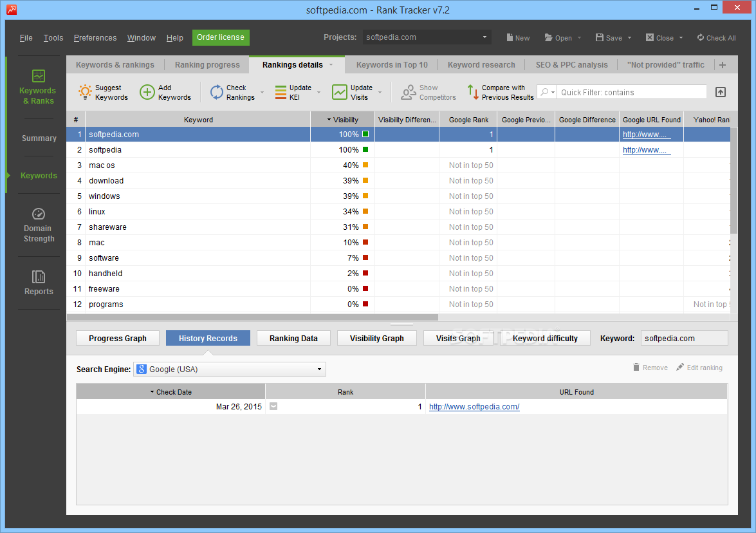This screenshot has width=756, height=533.
Task: Click the Edit ranking pencil icon
Action: tap(680, 367)
